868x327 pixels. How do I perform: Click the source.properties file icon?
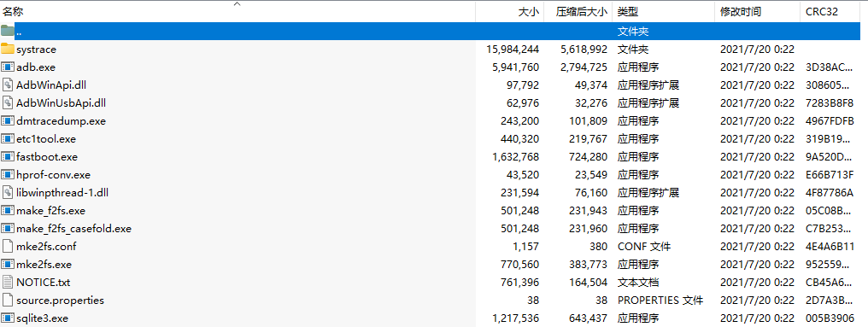click(x=7, y=300)
